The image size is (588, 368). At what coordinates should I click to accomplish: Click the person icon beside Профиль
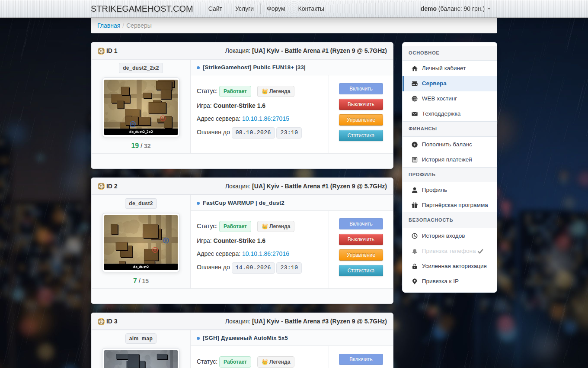[x=415, y=190]
